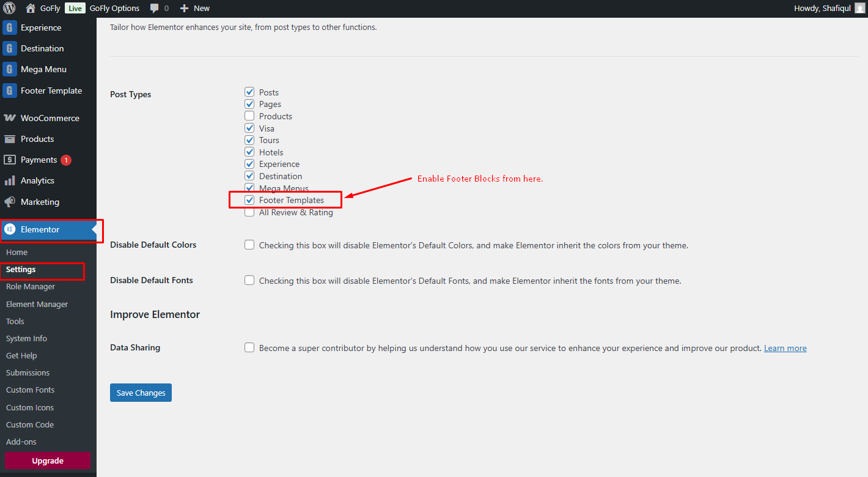Toggle the Posts post type checkbox
This screenshot has width=868, height=477.
(x=249, y=92)
